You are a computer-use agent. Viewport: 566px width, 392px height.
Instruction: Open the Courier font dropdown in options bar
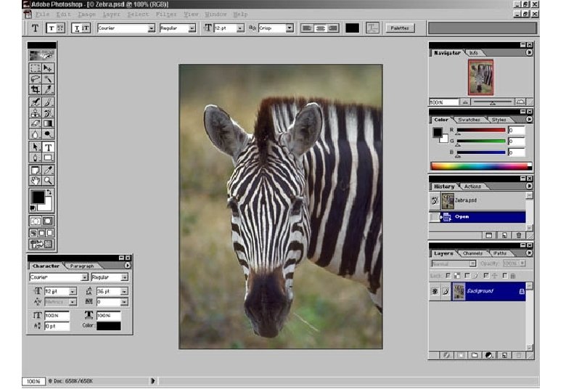click(152, 28)
